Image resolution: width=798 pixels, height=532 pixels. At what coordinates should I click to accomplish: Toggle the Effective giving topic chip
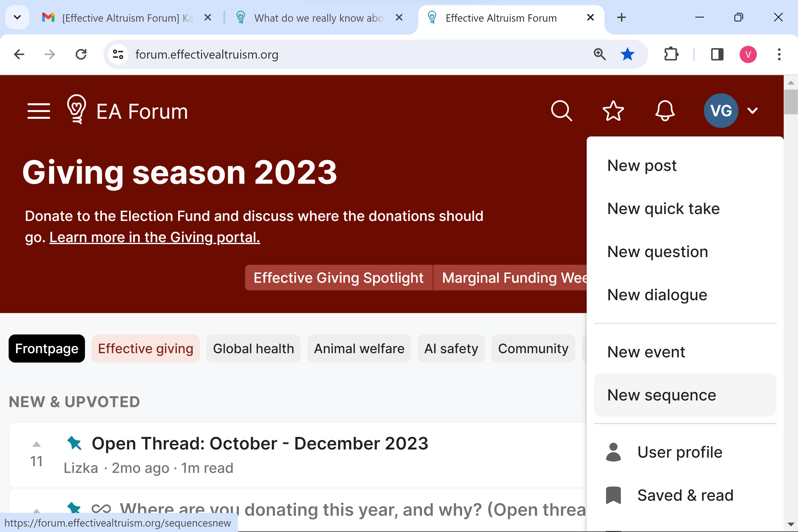coord(146,349)
